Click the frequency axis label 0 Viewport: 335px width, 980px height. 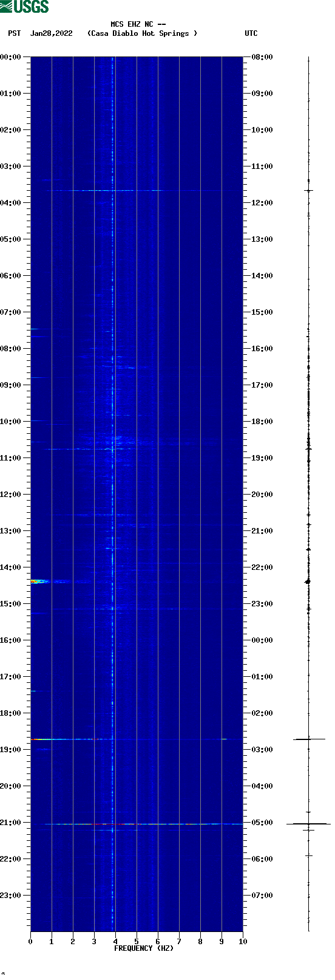[30, 942]
